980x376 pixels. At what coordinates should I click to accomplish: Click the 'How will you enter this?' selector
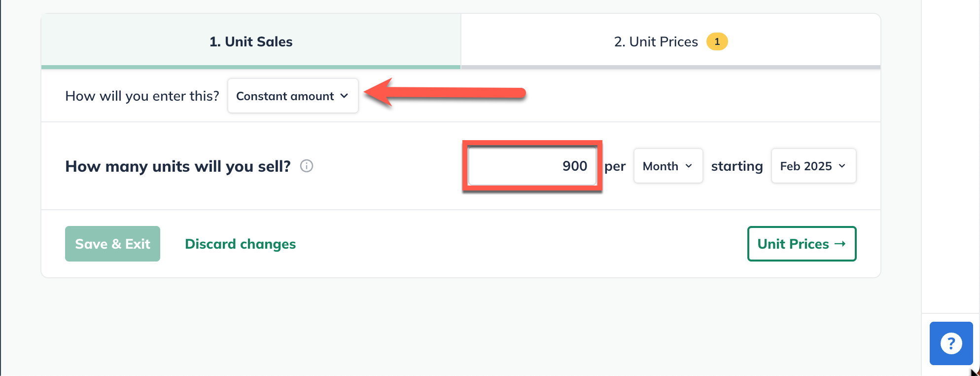292,96
